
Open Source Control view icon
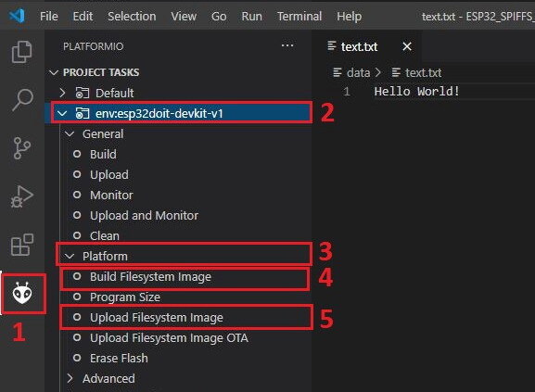point(22,148)
